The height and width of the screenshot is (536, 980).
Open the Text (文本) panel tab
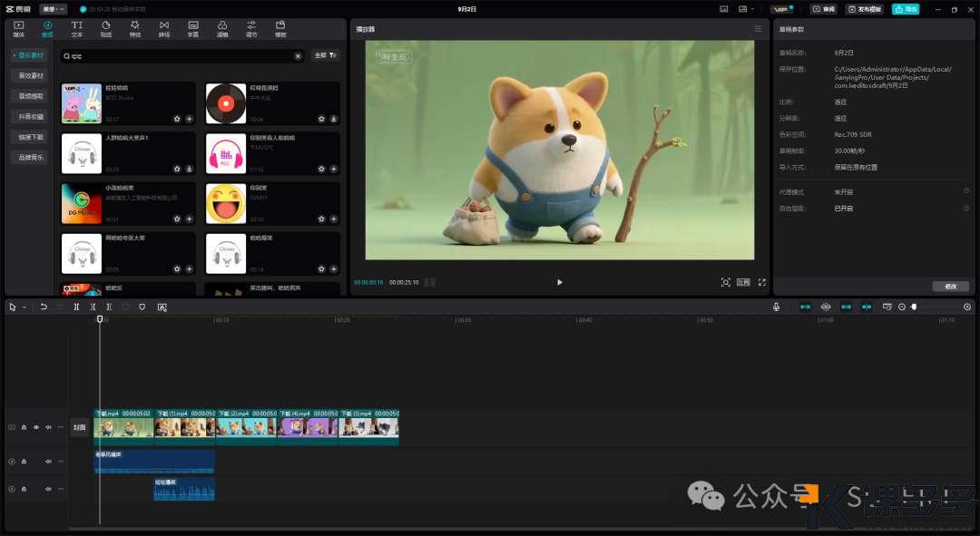[77, 28]
